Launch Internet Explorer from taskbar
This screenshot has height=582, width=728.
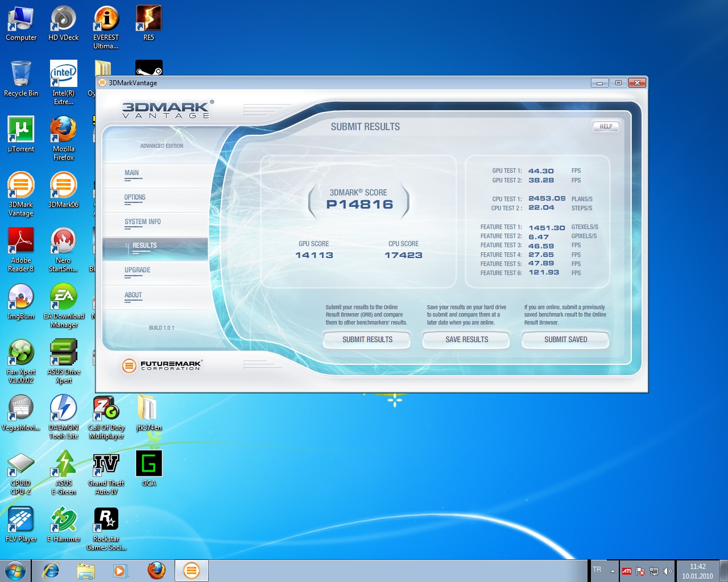tap(51, 571)
